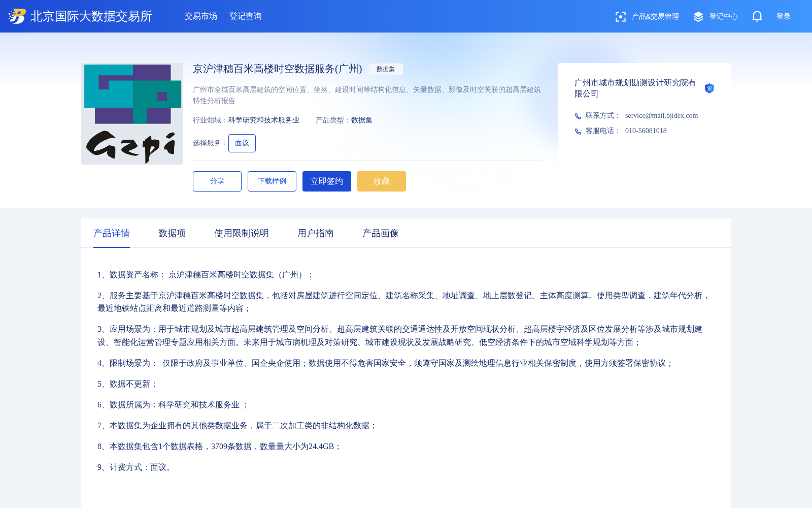Click the product description starting 广州市全域百米高层建筑
Image resolution: width=812 pixels, height=508 pixels.
[367, 95]
